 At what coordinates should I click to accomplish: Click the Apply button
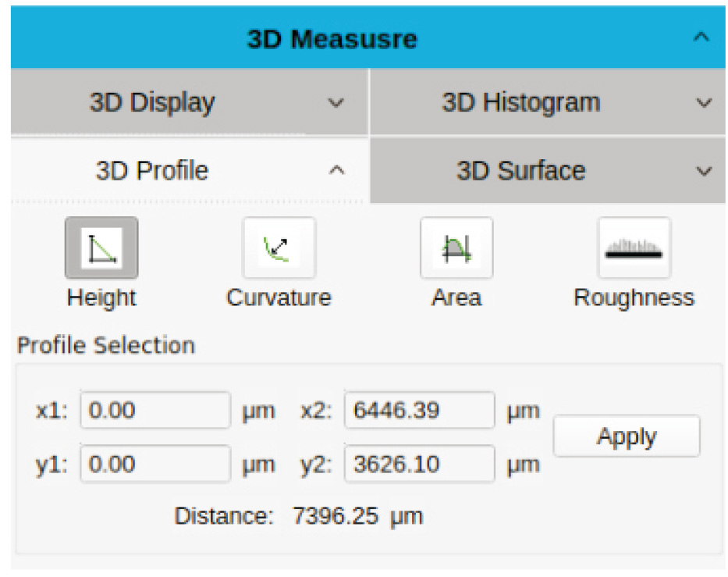click(627, 436)
